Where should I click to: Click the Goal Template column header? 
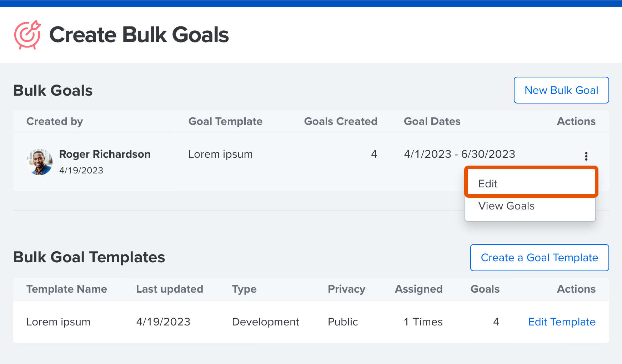[225, 121]
